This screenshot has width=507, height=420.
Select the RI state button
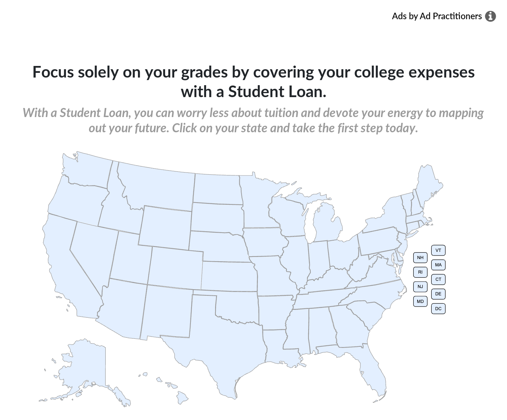420,272
